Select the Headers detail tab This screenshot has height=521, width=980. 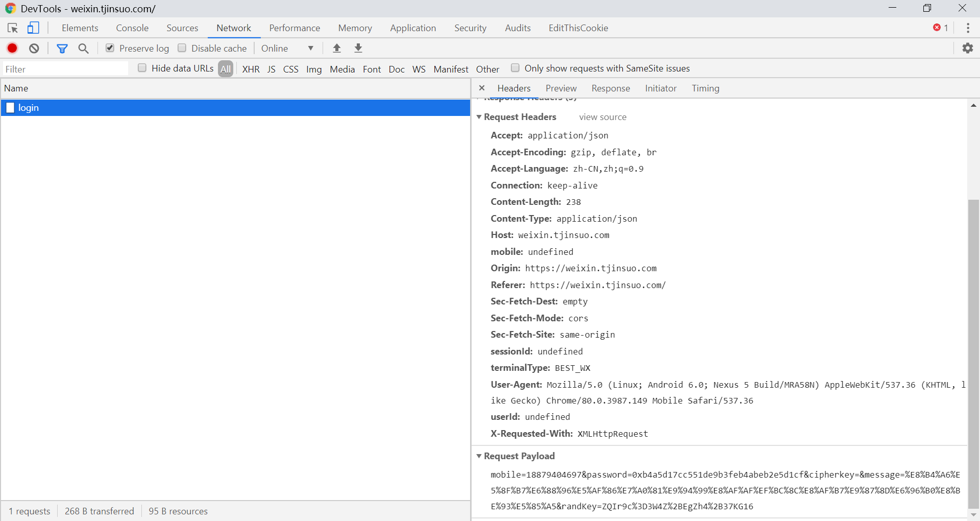(x=514, y=88)
